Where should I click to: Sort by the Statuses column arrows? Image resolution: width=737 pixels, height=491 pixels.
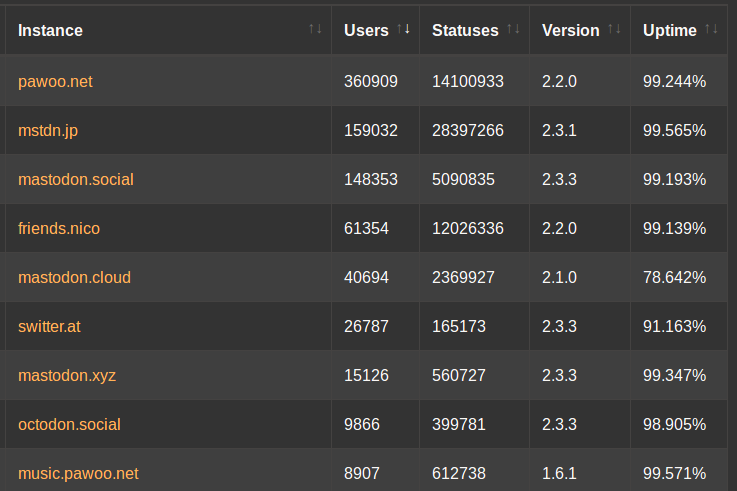pyautogui.click(x=513, y=29)
